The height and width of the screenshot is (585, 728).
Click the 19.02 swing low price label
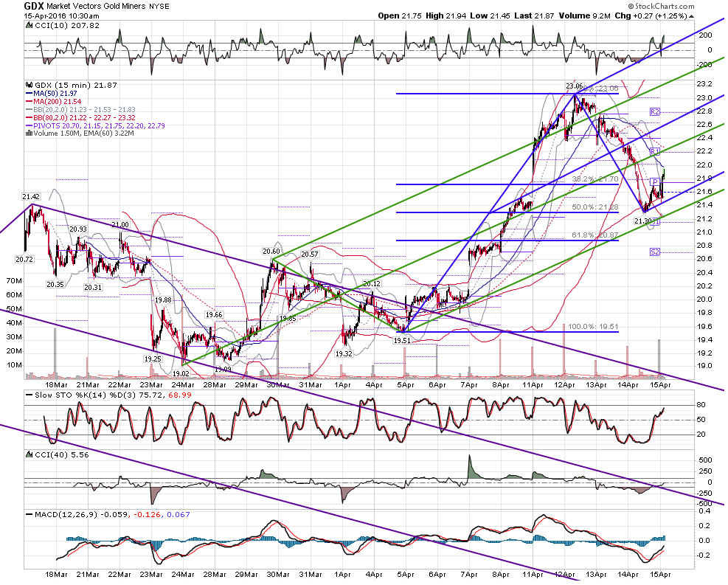181,374
